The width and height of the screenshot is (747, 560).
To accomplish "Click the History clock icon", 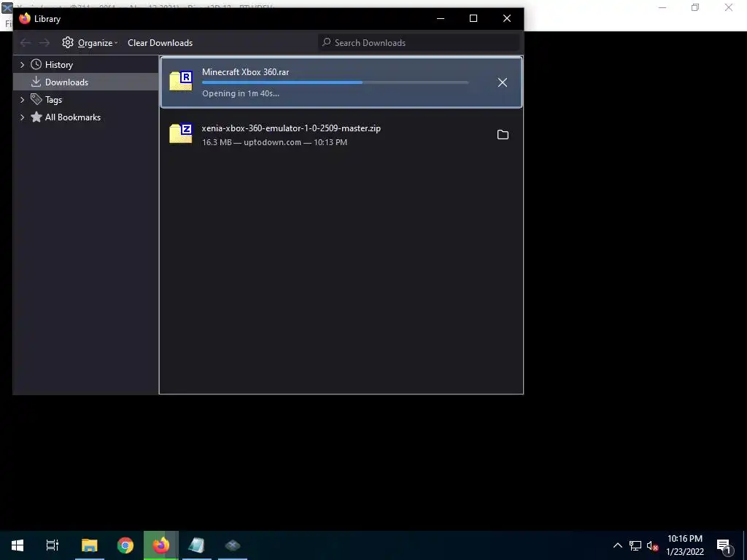I will click(36, 64).
